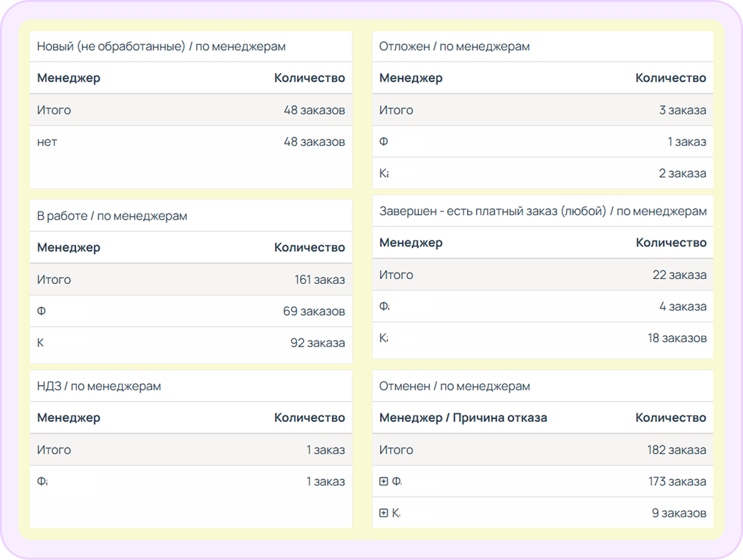Sort by Количество in the Завершен table
This screenshot has width=743, height=560.
point(672,243)
